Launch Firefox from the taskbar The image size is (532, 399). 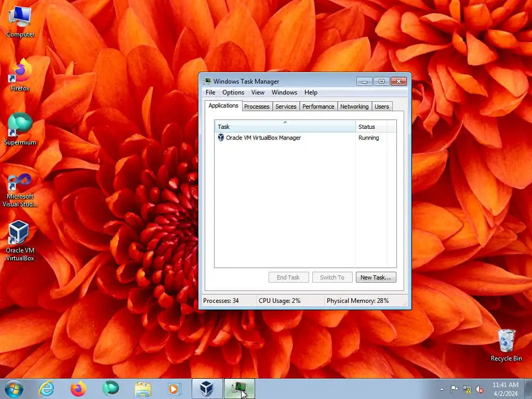click(x=78, y=389)
